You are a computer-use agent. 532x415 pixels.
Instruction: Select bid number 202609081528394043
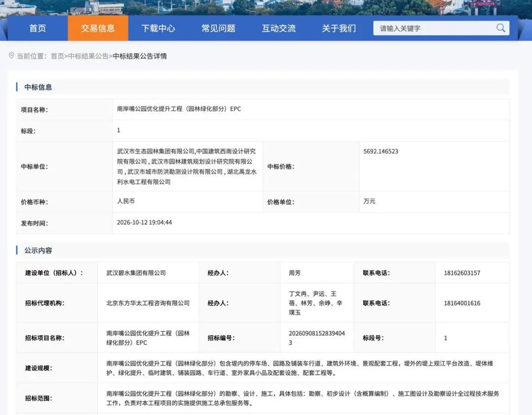[317, 338]
